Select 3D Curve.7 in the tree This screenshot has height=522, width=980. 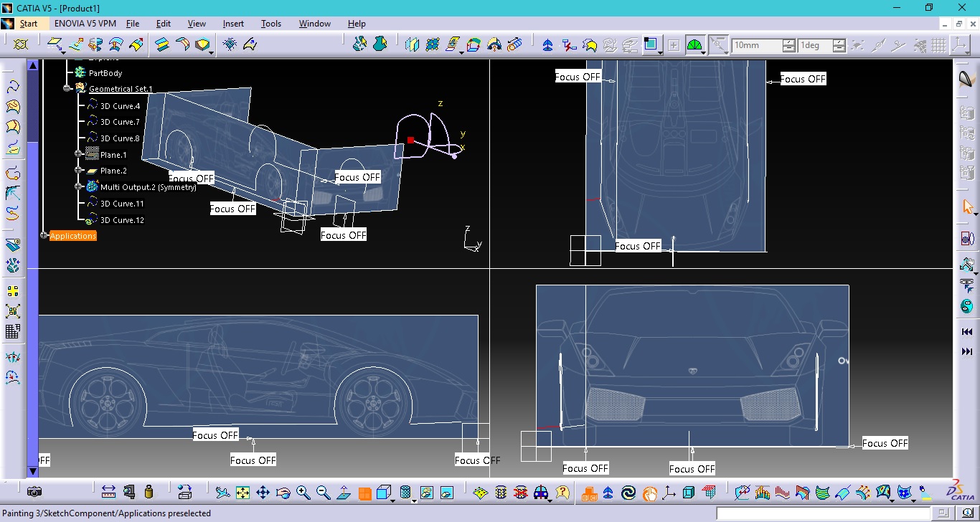120,122
